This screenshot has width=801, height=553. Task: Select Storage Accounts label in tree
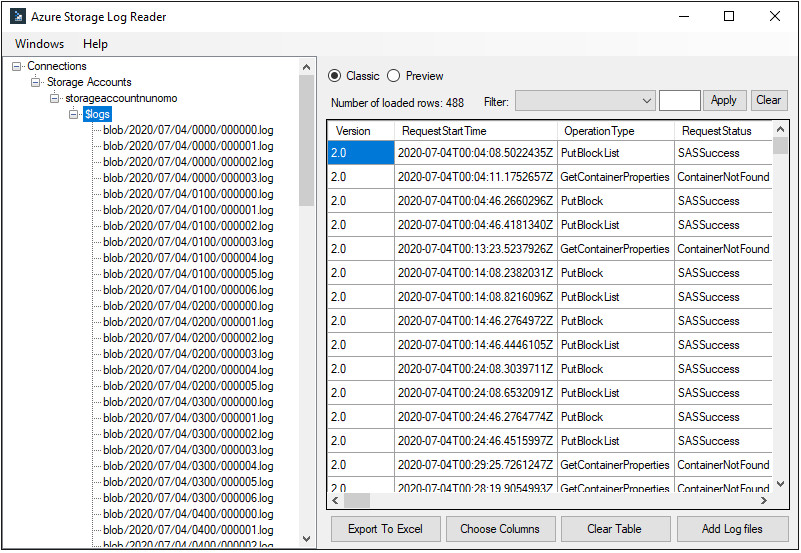pyautogui.click(x=89, y=82)
